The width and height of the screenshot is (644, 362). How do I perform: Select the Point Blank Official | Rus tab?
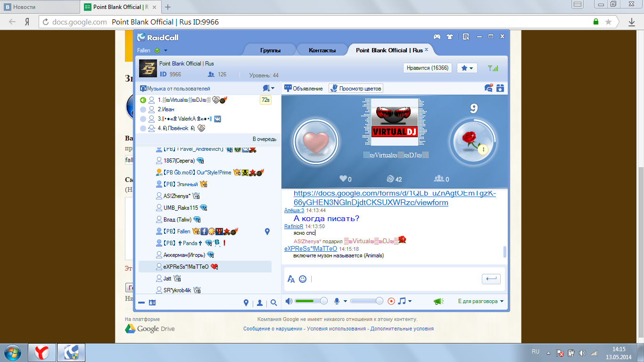(x=389, y=50)
